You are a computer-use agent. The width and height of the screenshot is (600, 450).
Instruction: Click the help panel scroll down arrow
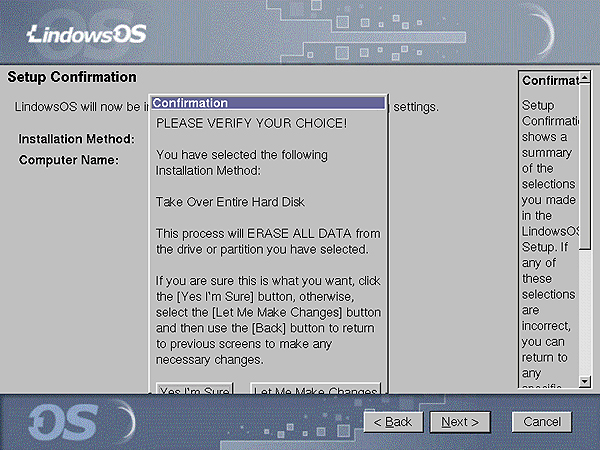point(585,381)
